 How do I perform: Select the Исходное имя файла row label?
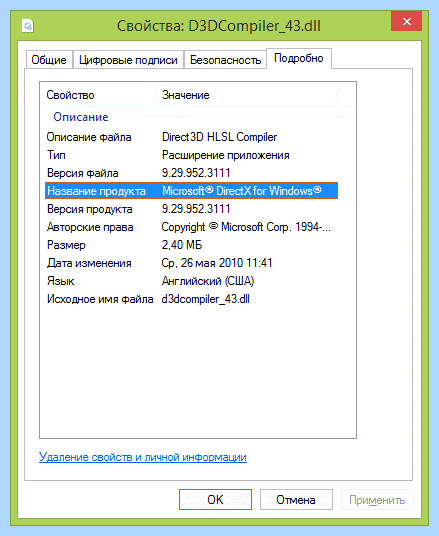pos(100,299)
